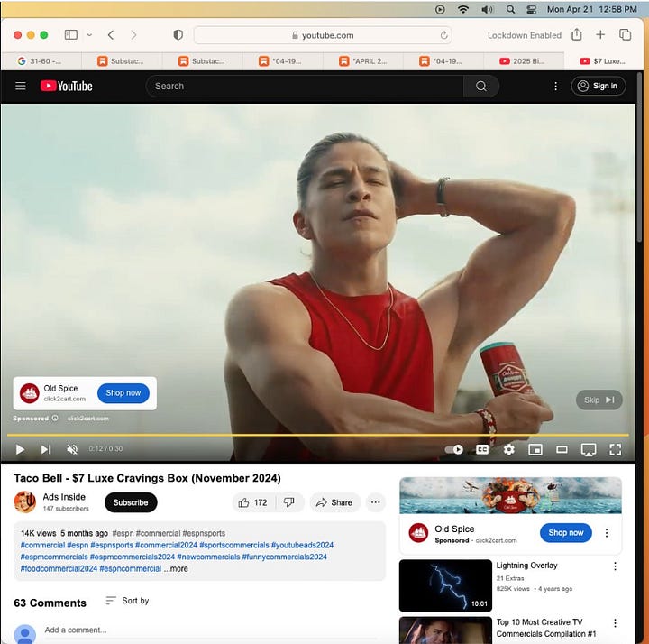Switch to the 31-60 Google tab
Screen dimensions: 649x644
(41, 61)
